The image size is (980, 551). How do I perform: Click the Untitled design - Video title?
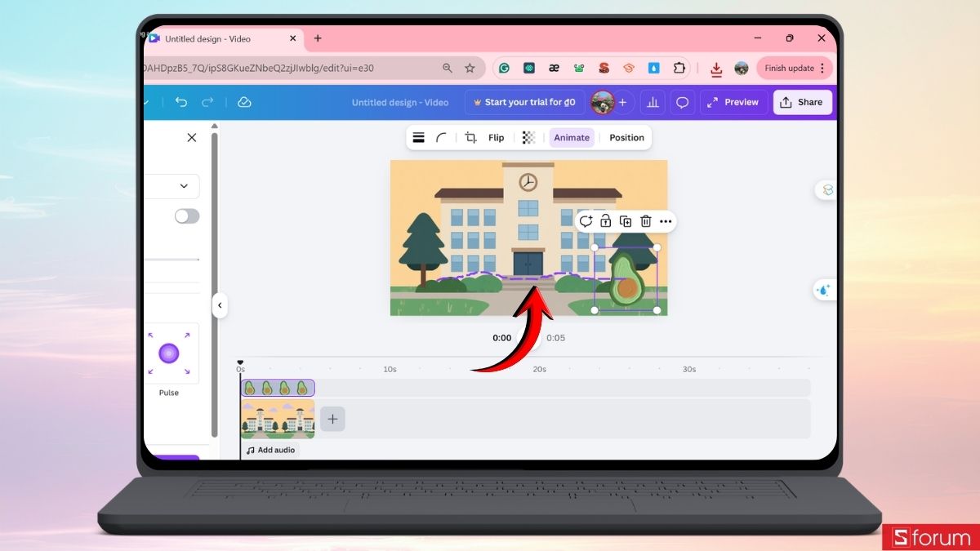click(x=400, y=102)
